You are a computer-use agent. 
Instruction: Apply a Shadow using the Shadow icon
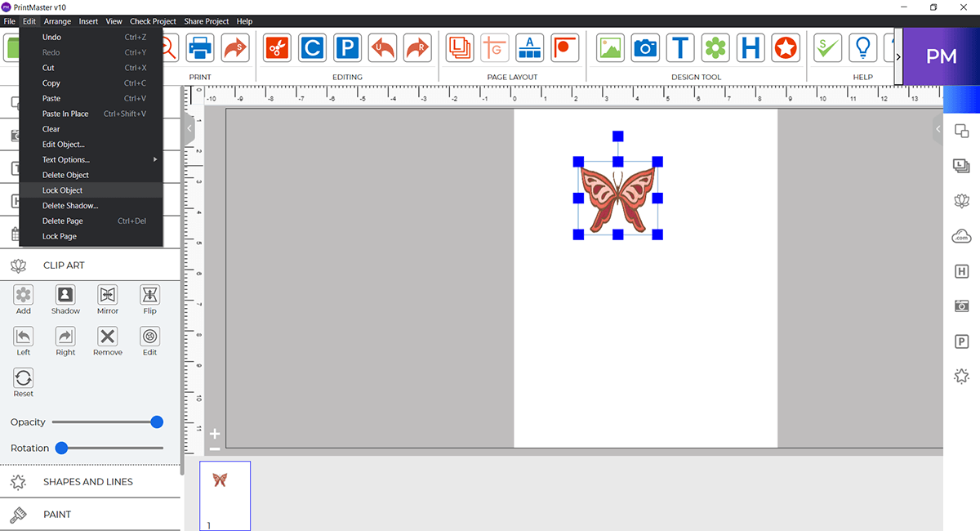65,299
